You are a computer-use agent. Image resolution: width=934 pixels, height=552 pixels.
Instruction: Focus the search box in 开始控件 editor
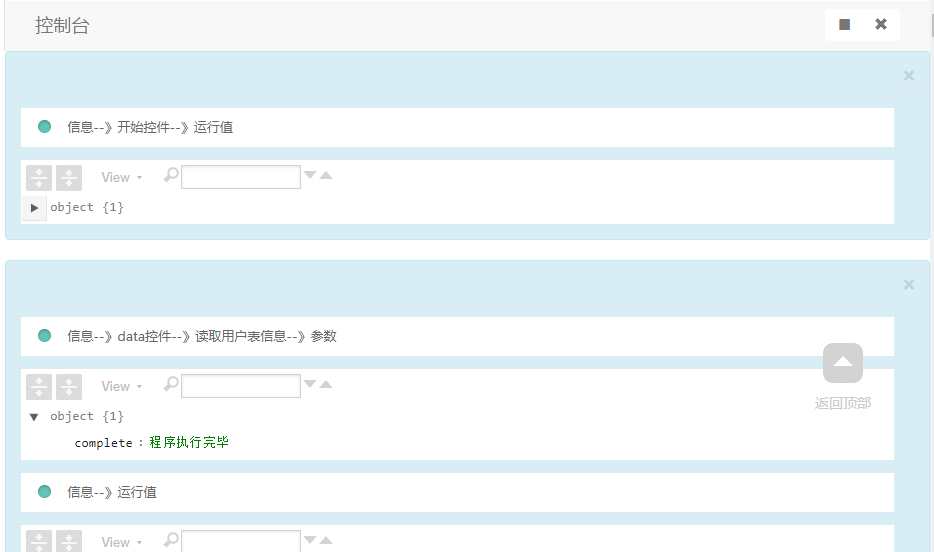(x=240, y=177)
